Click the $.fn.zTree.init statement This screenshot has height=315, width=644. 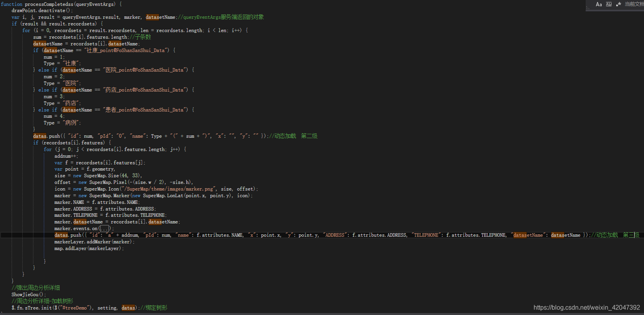75,308
